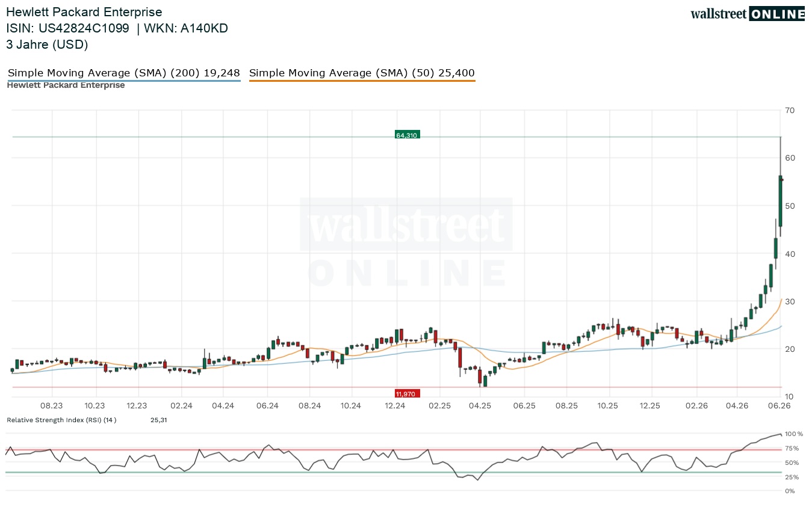Click the 06.25 date axis label
The height and width of the screenshot is (507, 812).
tap(524, 406)
